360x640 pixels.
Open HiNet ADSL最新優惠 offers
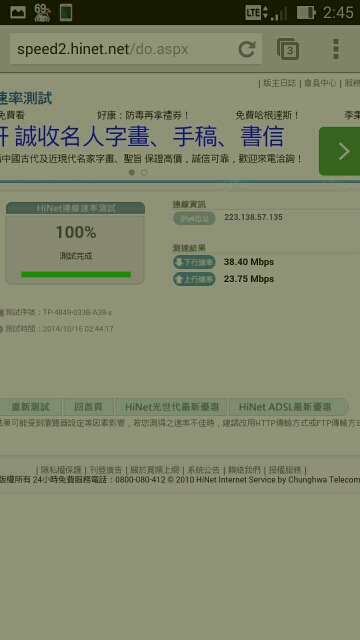[289, 407]
